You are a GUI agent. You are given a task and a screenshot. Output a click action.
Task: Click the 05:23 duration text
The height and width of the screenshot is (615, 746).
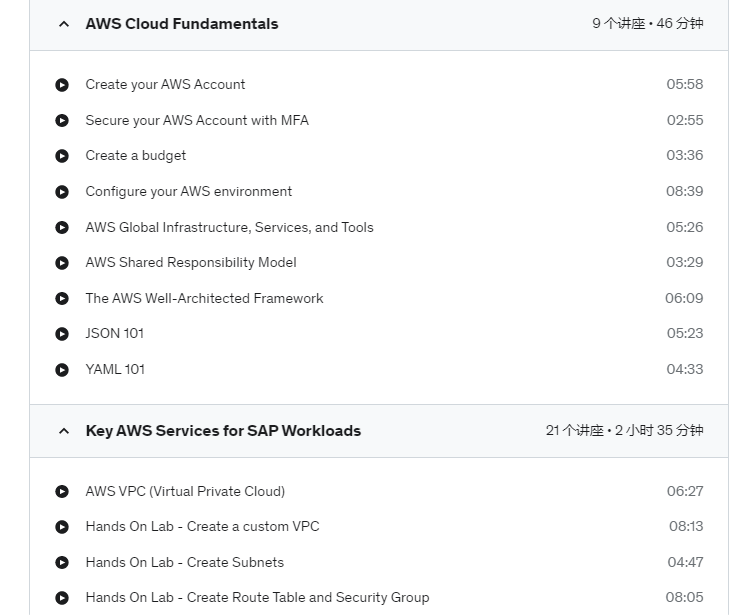tap(685, 333)
